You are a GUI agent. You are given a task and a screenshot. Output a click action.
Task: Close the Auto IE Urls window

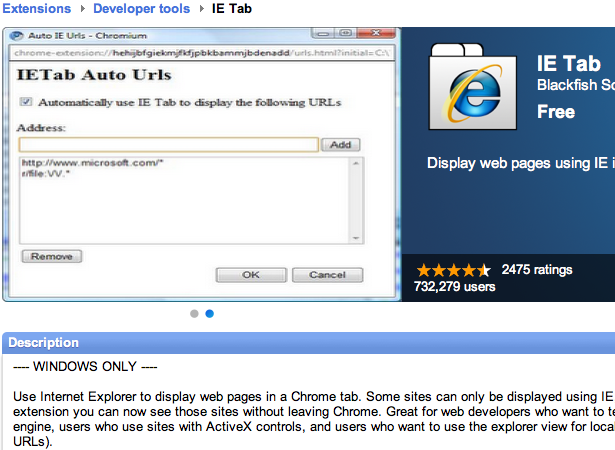(x=376, y=33)
